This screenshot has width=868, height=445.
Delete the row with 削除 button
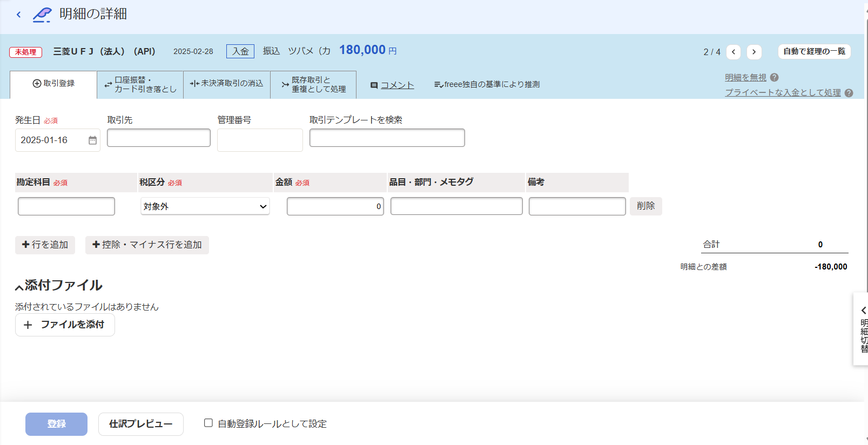(x=645, y=206)
